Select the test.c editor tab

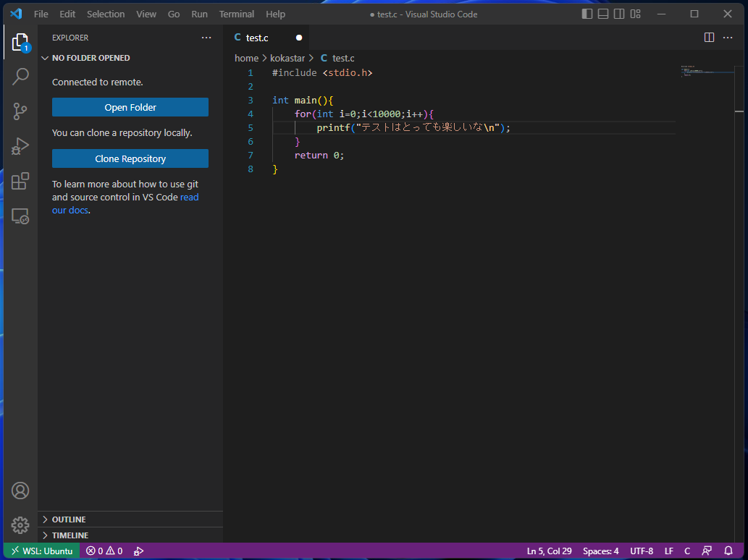pyautogui.click(x=257, y=38)
